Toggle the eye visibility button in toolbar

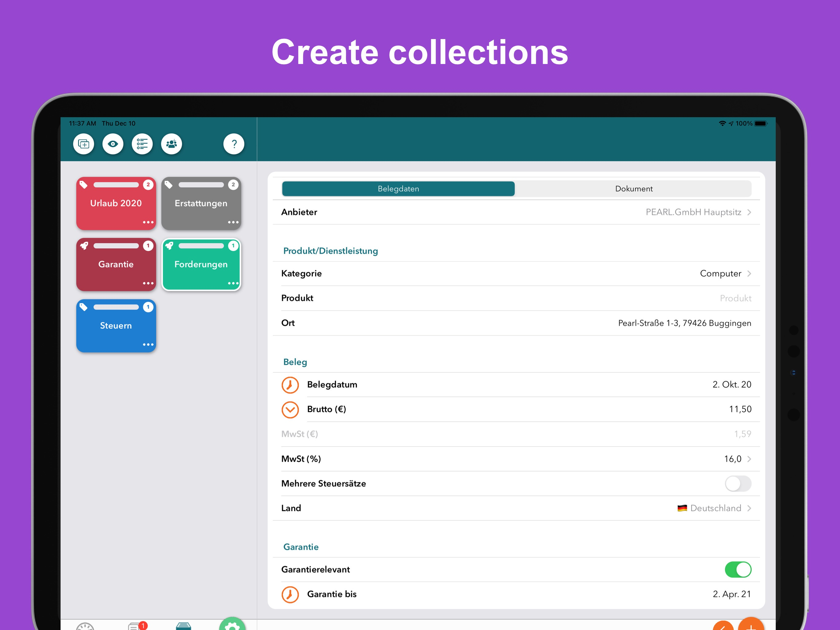tap(113, 144)
